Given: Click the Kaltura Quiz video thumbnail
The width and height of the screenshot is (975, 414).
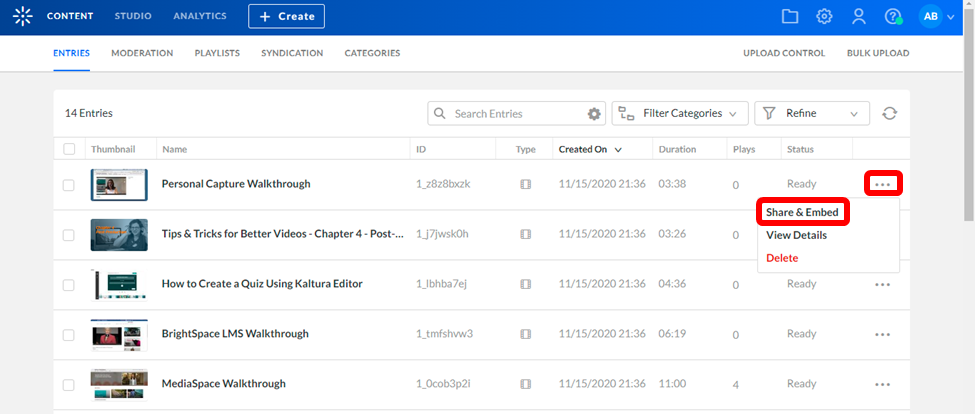Looking at the screenshot, I should click(x=119, y=285).
